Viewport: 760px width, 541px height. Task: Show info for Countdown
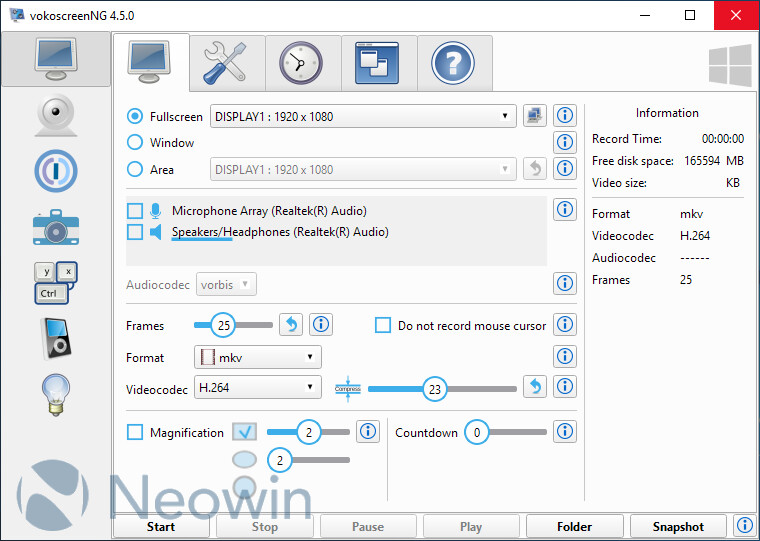(565, 431)
